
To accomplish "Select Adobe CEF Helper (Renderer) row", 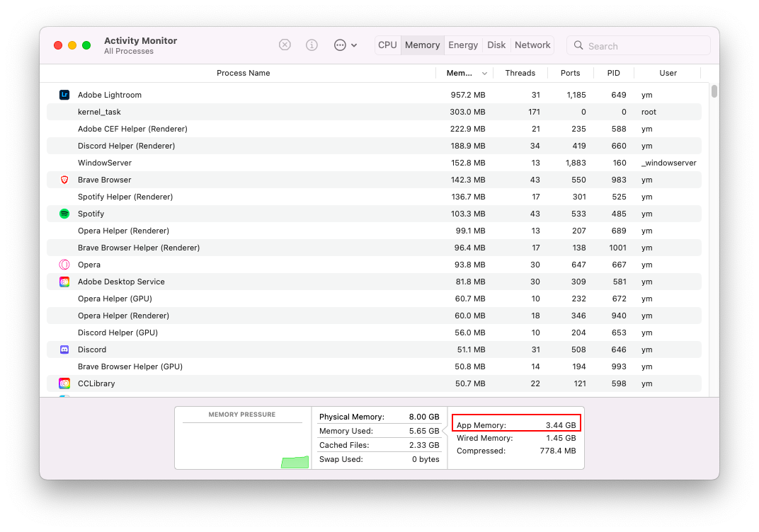I will [374, 129].
